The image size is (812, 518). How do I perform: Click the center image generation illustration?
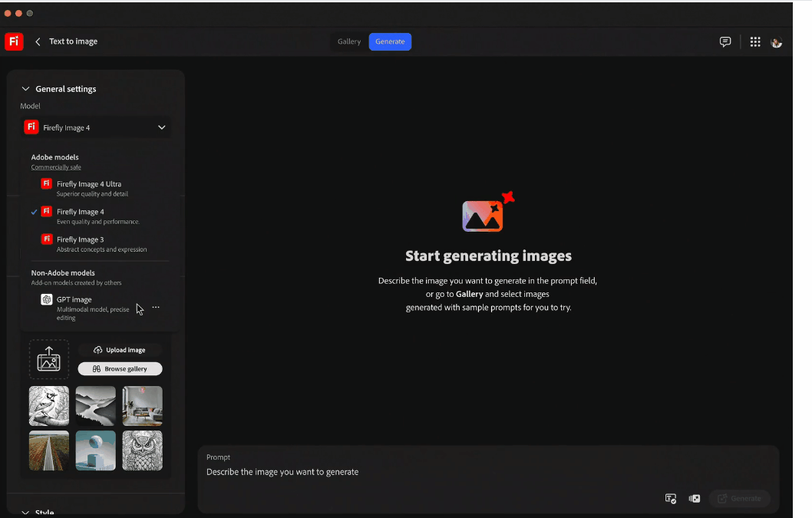(x=488, y=211)
